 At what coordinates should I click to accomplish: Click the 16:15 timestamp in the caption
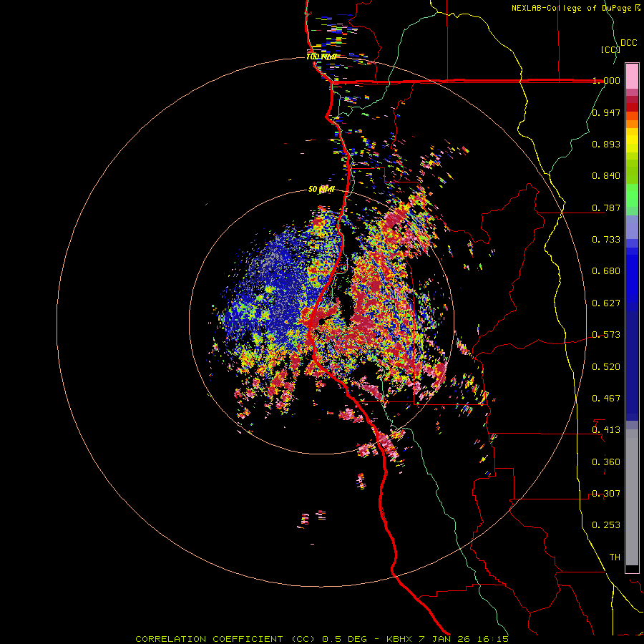[493, 639]
